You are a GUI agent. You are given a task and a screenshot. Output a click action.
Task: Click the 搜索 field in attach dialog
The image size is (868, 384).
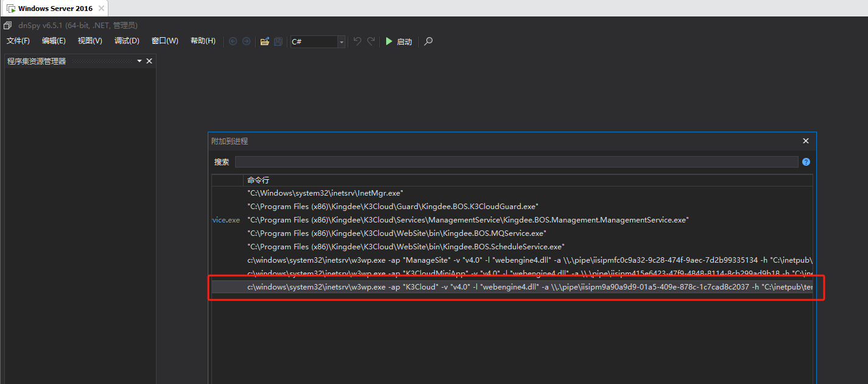pyautogui.click(x=517, y=162)
